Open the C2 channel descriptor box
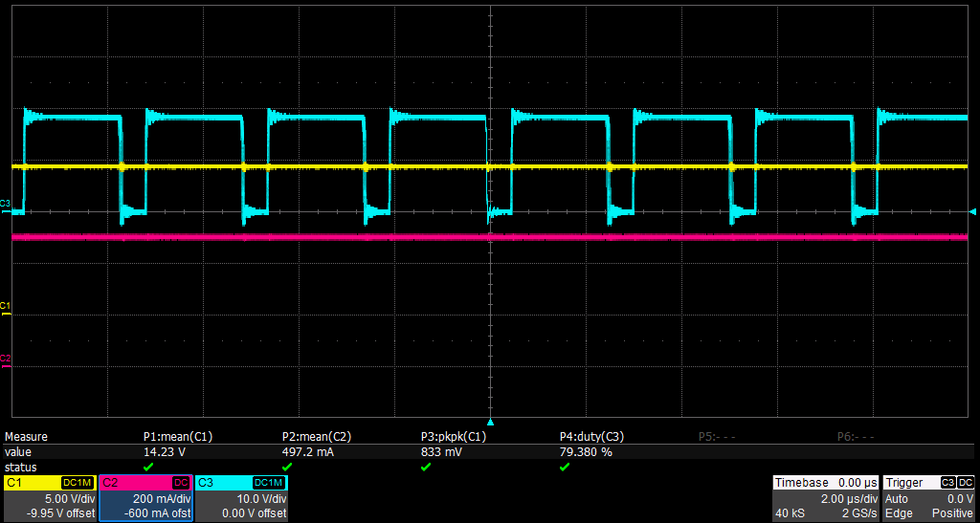980x523 pixels. point(145,498)
